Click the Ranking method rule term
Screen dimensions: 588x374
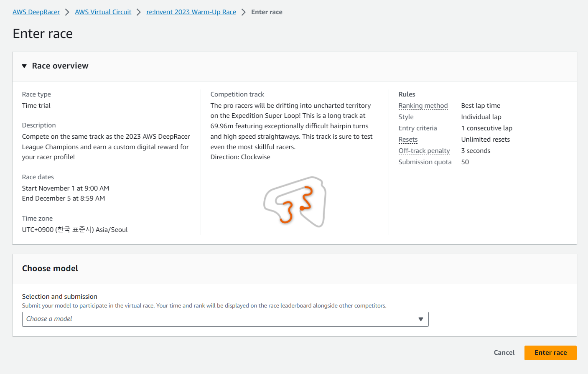pos(423,106)
